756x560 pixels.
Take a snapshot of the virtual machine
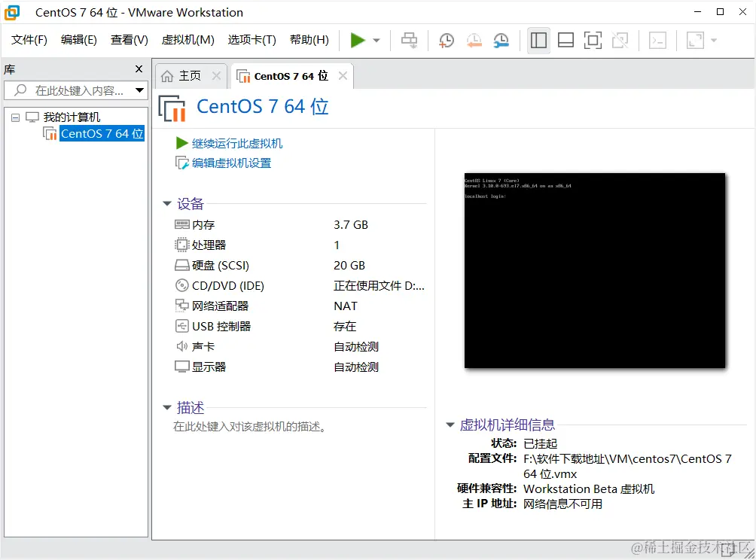click(x=447, y=41)
